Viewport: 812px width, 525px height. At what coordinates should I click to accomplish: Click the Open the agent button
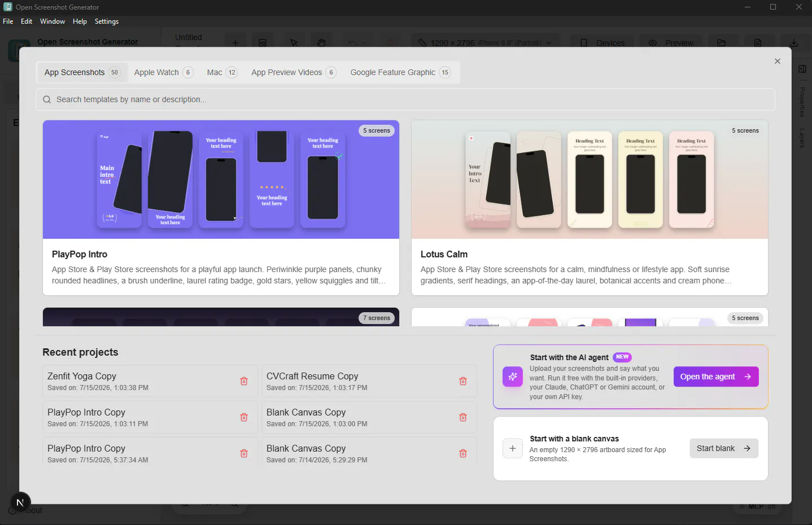[x=716, y=377]
